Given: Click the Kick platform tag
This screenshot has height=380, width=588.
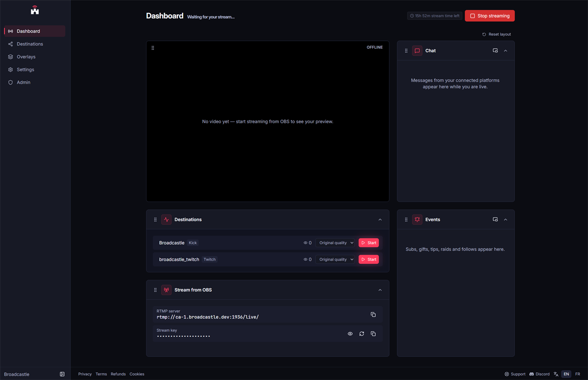Looking at the screenshot, I should [x=193, y=243].
